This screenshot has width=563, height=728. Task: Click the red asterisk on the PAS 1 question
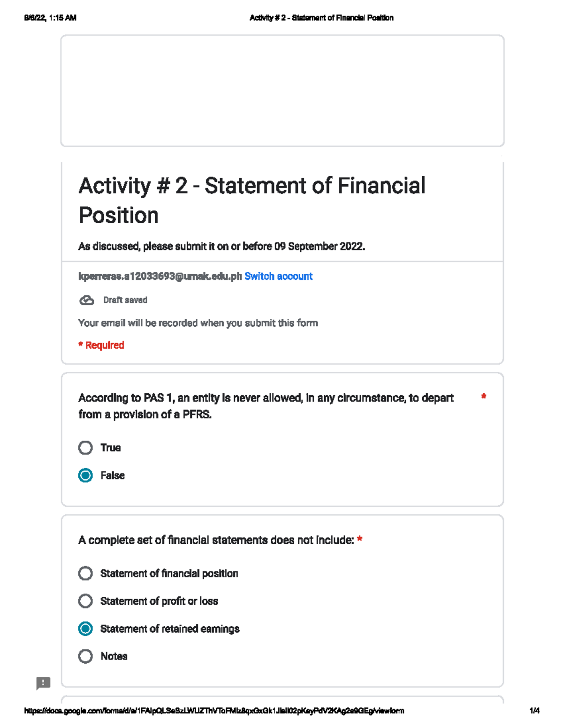click(484, 397)
